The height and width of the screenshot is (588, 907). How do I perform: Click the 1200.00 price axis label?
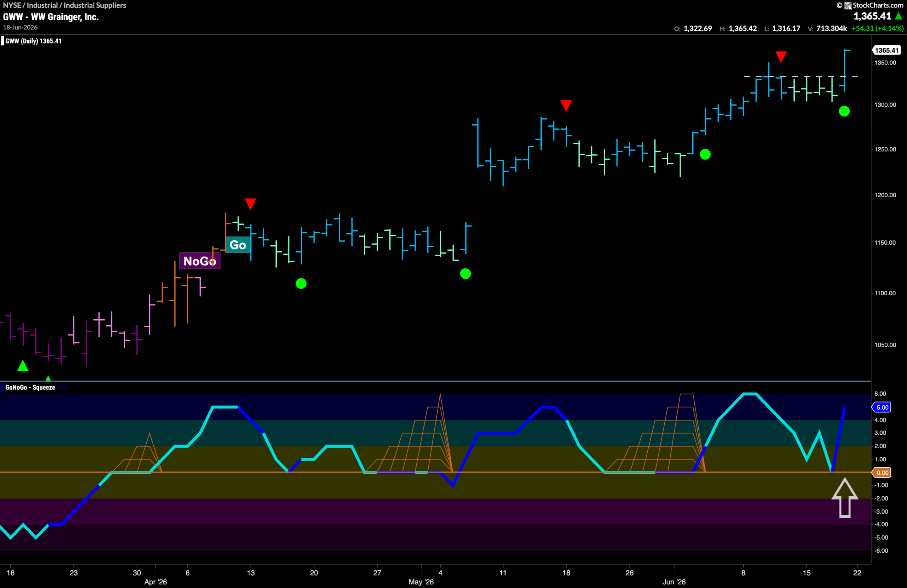point(885,195)
